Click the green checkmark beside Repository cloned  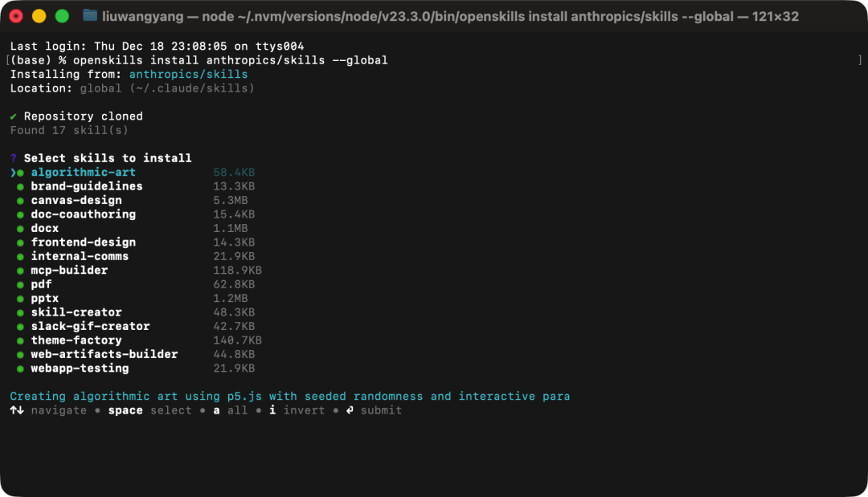click(14, 116)
